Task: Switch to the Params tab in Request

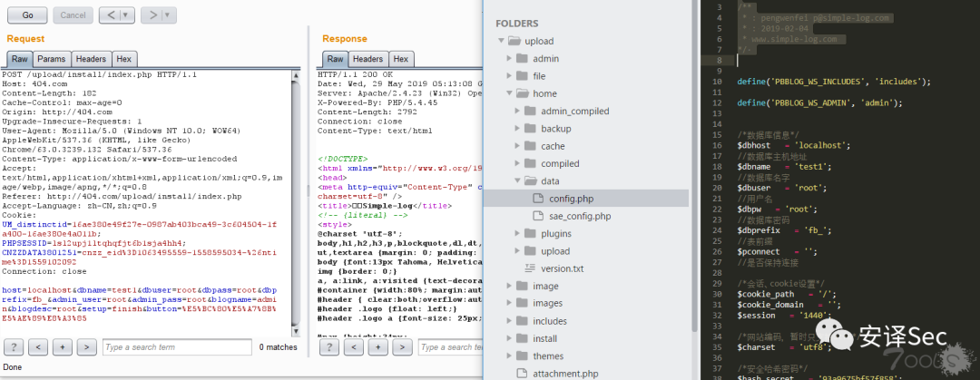Action: [52, 59]
